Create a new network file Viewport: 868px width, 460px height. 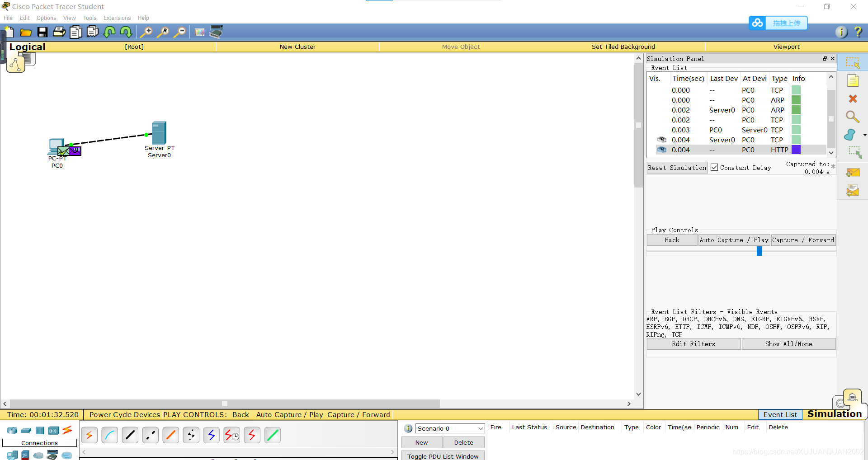[x=9, y=32]
